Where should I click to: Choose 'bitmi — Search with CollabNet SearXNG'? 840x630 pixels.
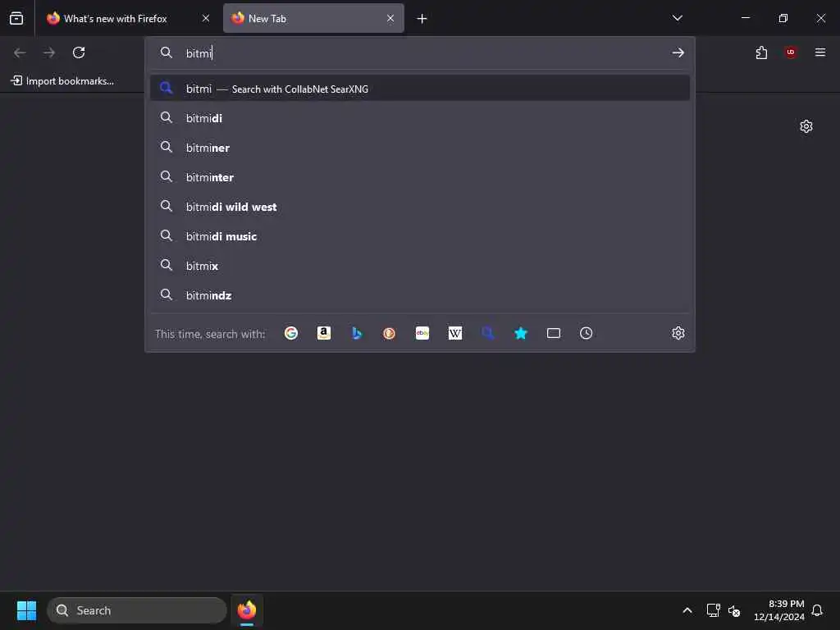pos(420,89)
